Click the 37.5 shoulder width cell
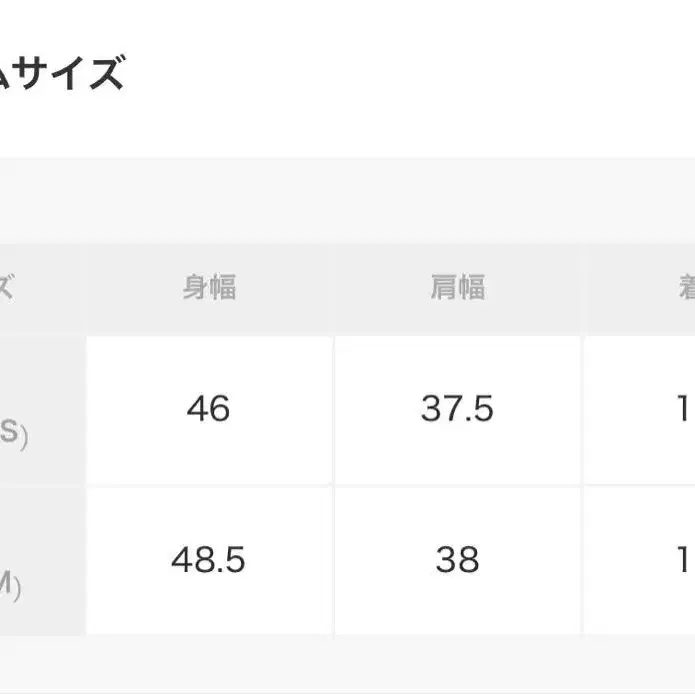695x695 pixels. [457, 409]
